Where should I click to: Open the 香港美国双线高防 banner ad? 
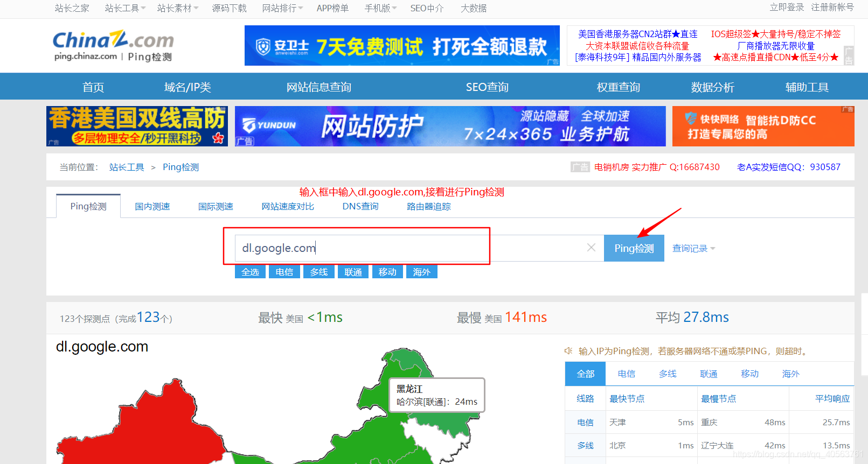(137, 126)
